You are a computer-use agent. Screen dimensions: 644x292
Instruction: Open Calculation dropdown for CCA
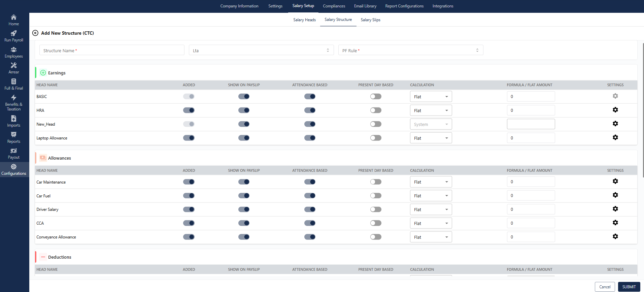tap(431, 223)
